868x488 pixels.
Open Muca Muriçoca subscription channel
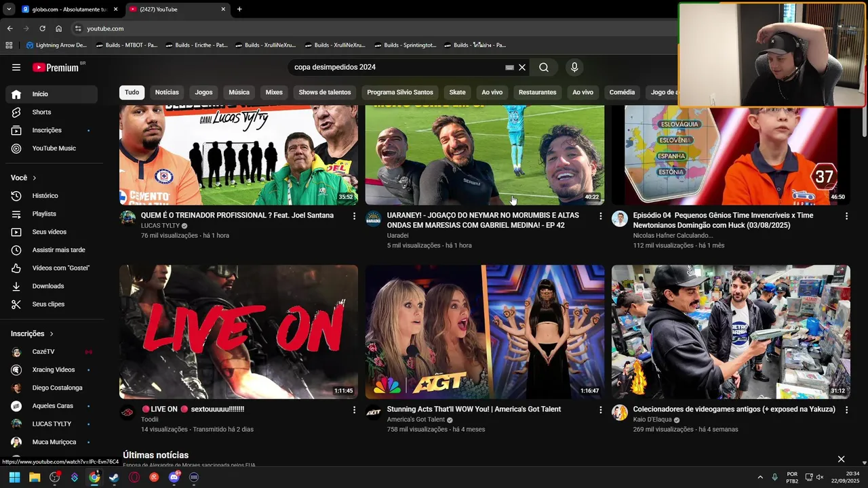pos(52,442)
